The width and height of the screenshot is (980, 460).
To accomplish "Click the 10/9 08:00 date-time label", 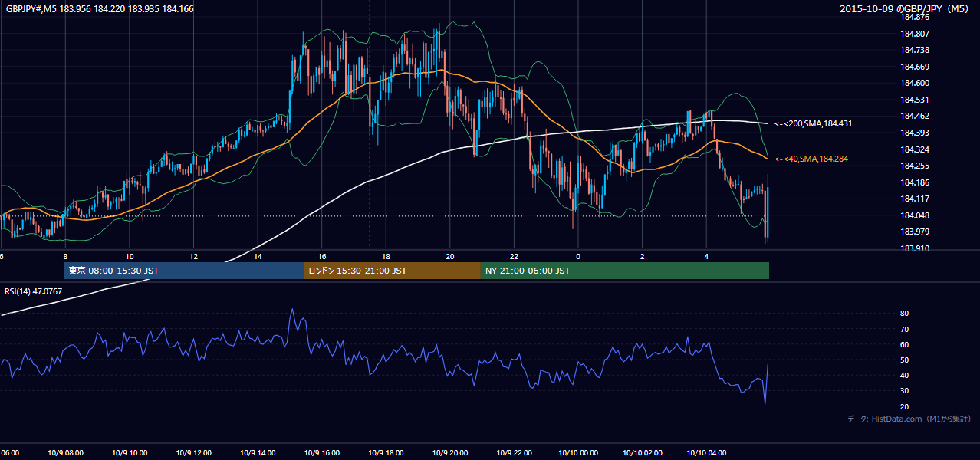I will tap(65, 453).
